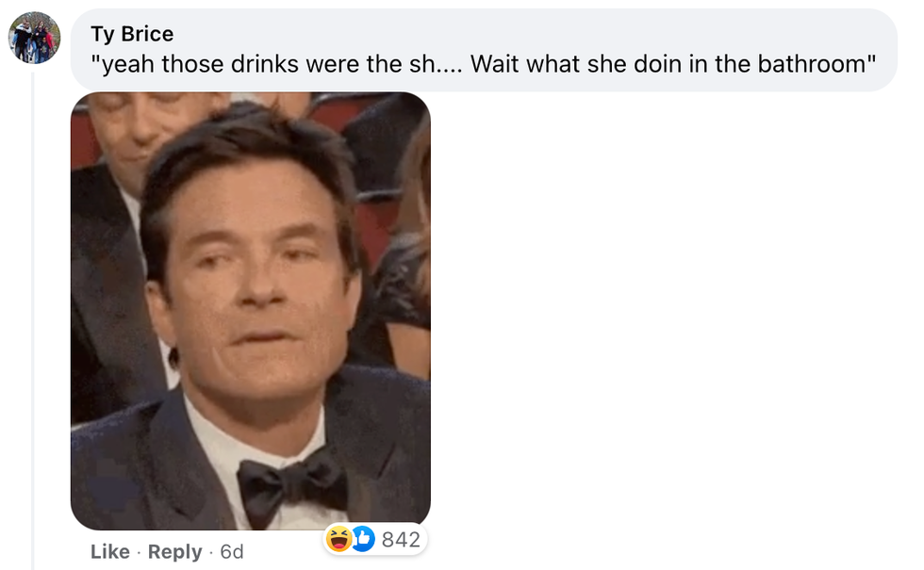Click the man's face in the GIF
The image size is (924, 570).
[250, 273]
